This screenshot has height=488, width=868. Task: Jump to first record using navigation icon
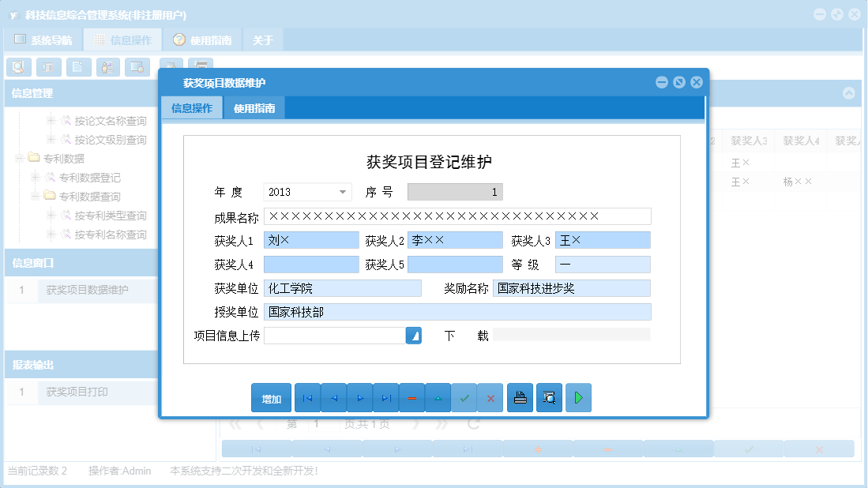point(306,397)
